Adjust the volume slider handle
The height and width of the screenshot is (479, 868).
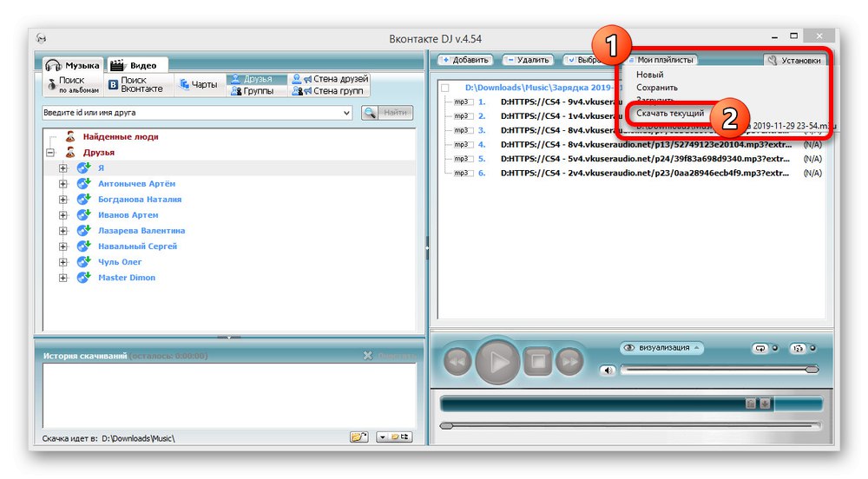812,370
